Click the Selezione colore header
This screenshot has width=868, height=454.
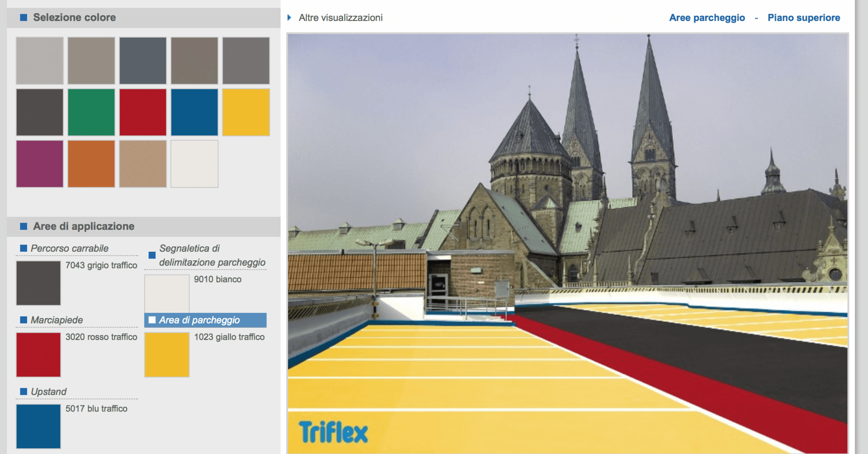click(144, 17)
